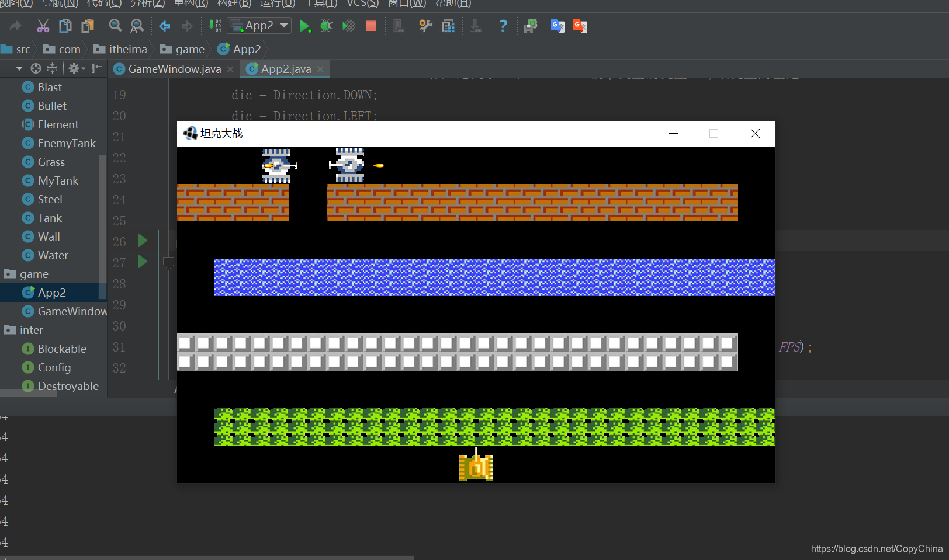Click the greyed-out device file icon
Image resolution: width=949 pixels, height=560 pixels.
399,26
